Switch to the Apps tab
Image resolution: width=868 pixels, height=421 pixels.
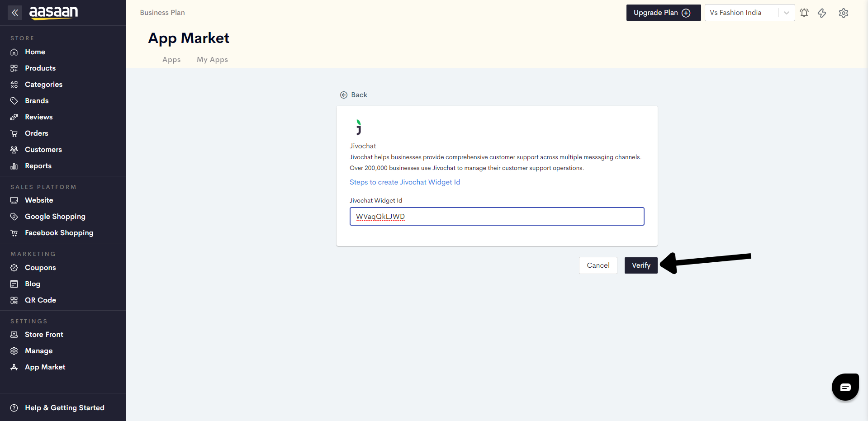(171, 60)
